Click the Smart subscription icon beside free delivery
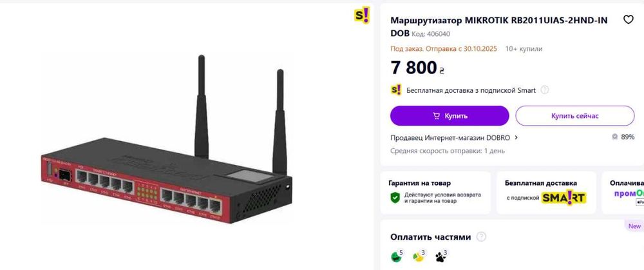This screenshot has width=644, height=270. coord(396,90)
